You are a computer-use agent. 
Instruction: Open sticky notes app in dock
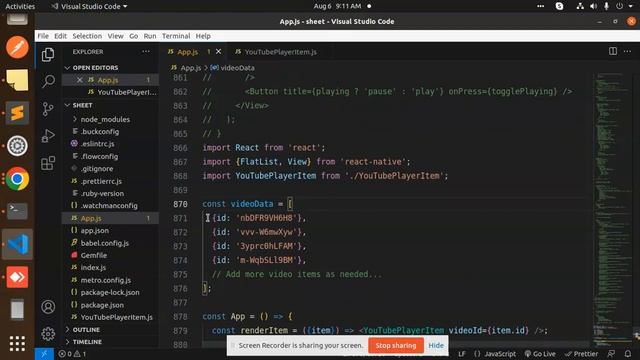(x=17, y=80)
